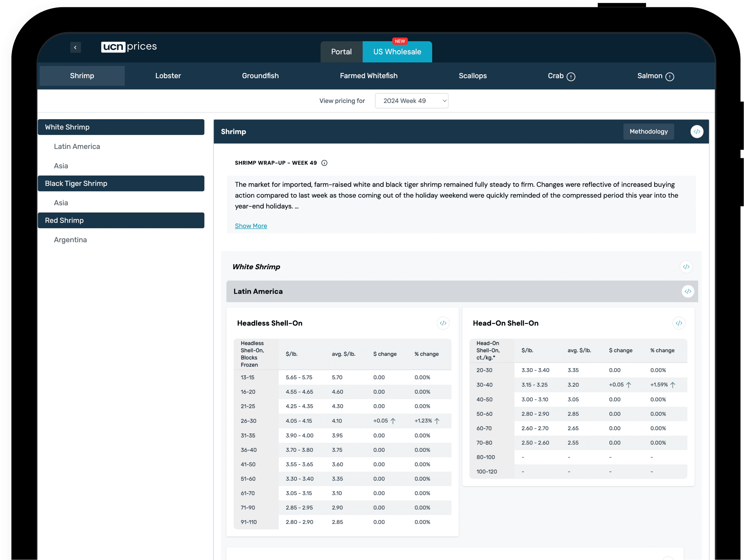Click the 4.10 average price cell
744x560 pixels.
coord(337,421)
